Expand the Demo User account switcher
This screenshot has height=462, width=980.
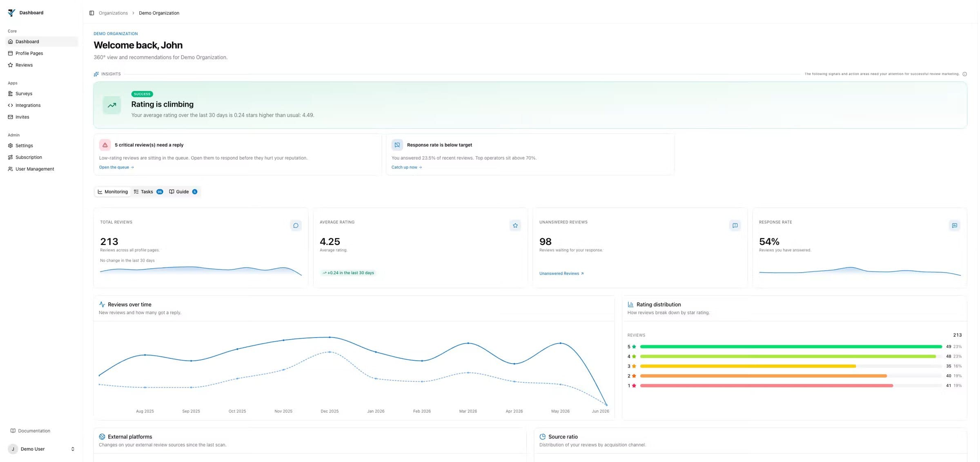73,449
